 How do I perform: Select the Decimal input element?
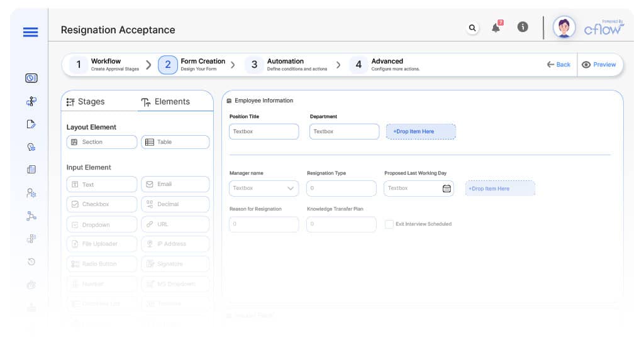click(175, 204)
